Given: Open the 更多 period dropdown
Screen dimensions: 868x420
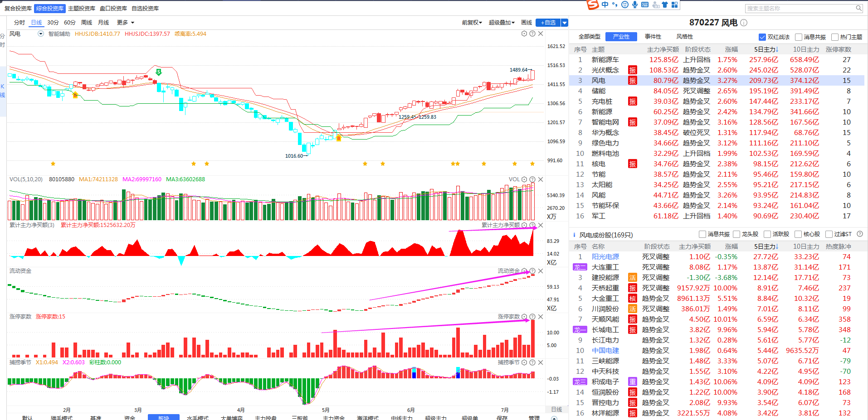Looking at the screenshot, I should [x=126, y=23].
